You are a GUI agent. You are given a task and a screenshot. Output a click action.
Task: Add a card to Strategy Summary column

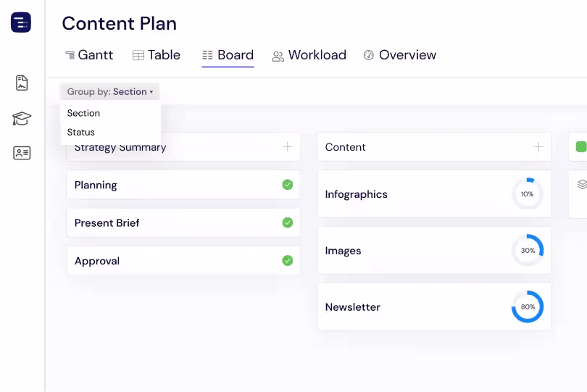point(287,147)
